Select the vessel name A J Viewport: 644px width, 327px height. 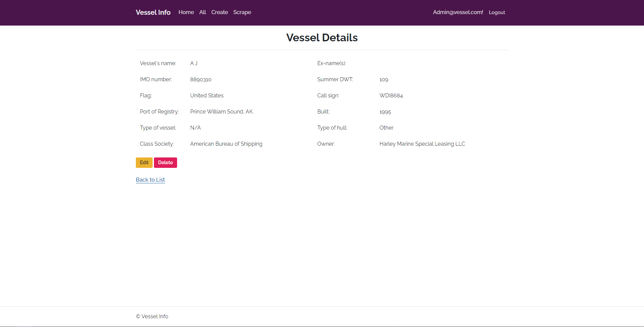(x=194, y=63)
